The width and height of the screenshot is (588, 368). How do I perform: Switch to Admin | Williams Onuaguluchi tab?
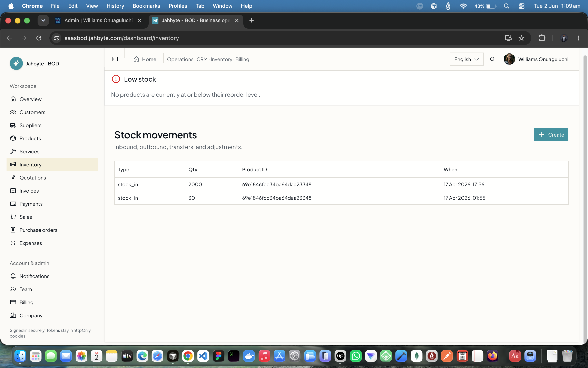point(98,20)
